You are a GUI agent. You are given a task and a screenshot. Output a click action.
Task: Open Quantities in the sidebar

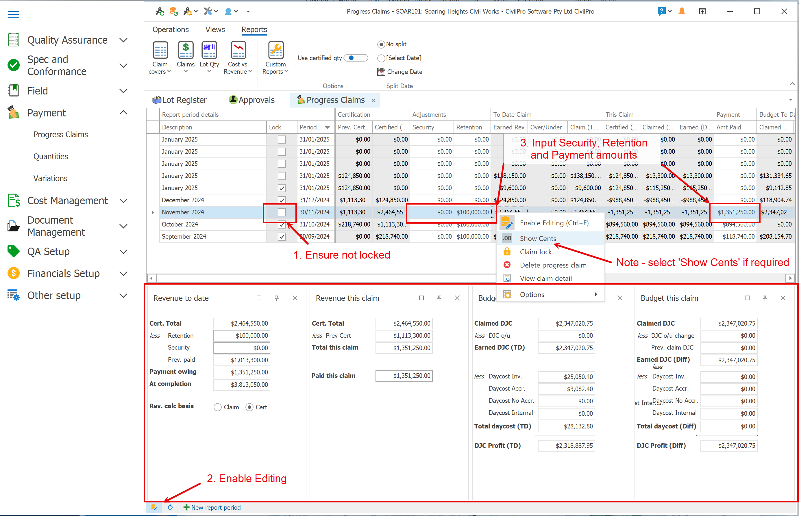(x=51, y=156)
